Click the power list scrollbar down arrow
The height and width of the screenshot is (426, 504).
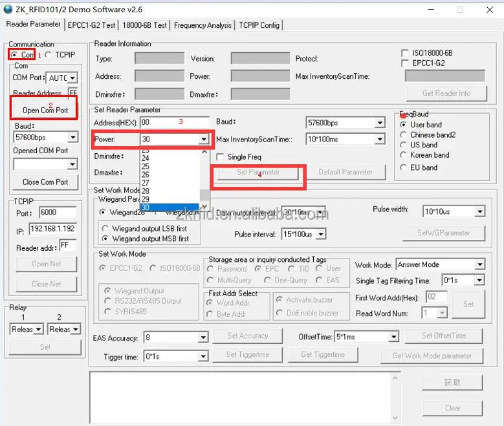click(204, 207)
